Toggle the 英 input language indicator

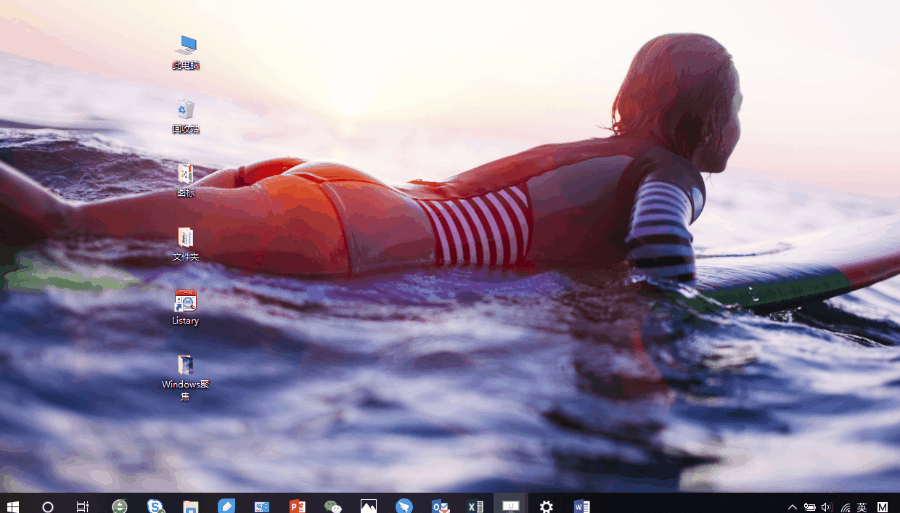click(862, 507)
